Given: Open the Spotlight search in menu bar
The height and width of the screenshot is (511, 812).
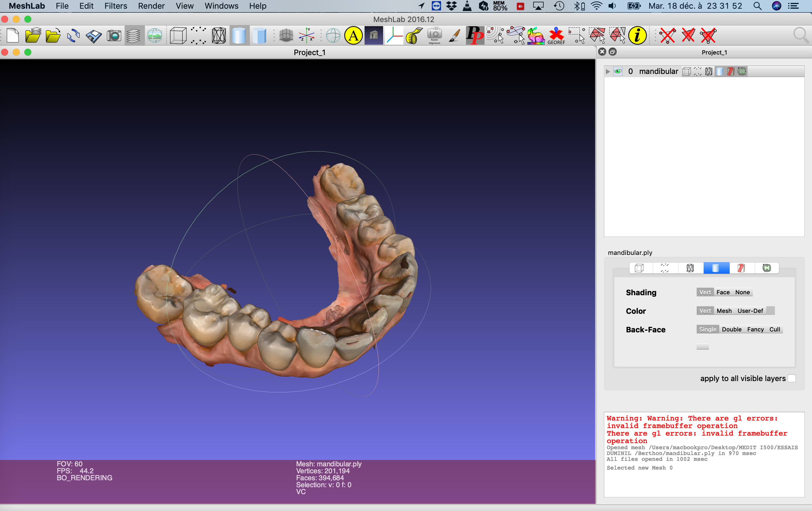Looking at the screenshot, I should 757,6.
